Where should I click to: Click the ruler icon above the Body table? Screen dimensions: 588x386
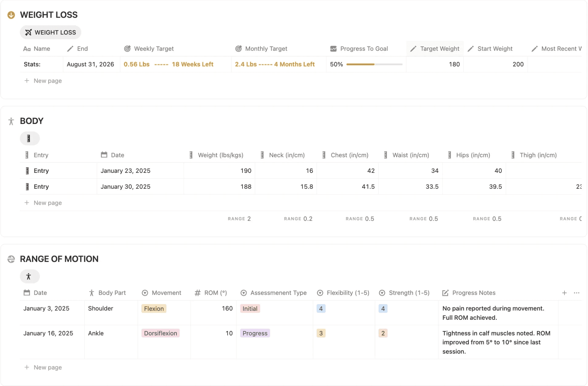click(30, 138)
